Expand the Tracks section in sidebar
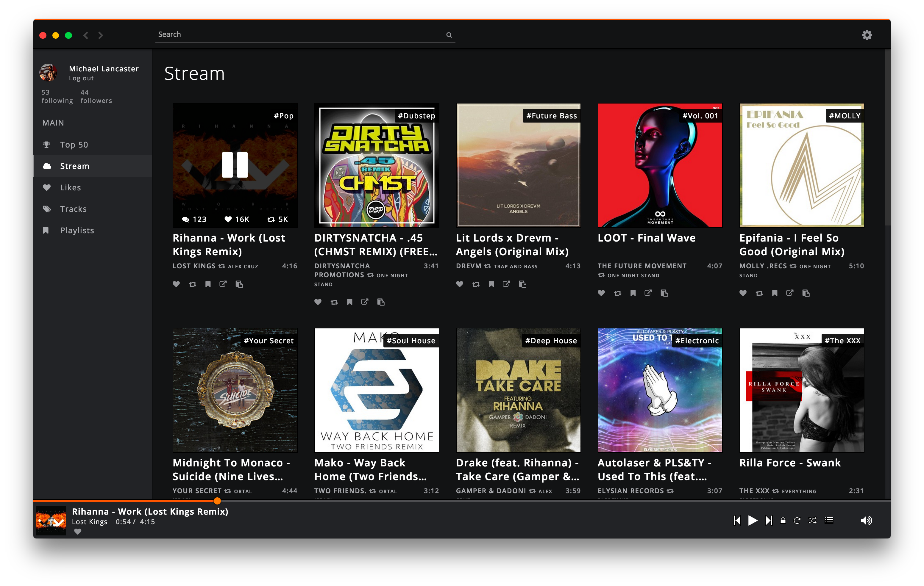Image resolution: width=924 pixels, height=586 pixels. tap(74, 209)
